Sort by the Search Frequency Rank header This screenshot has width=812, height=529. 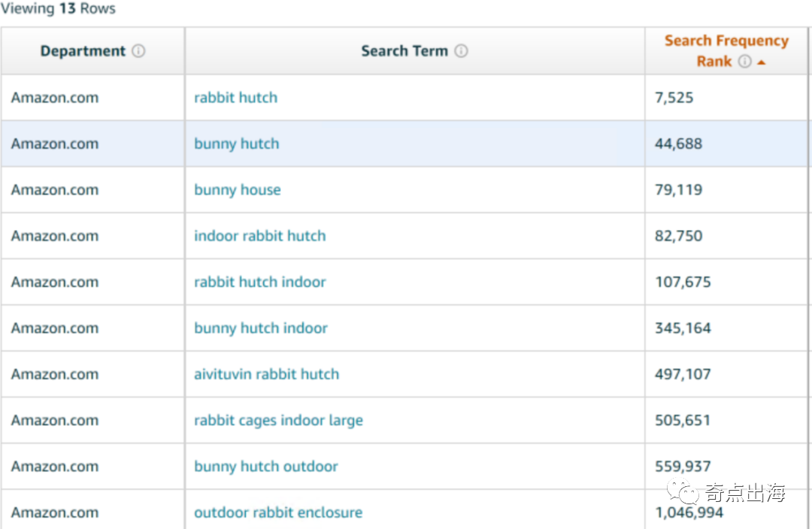(x=726, y=41)
